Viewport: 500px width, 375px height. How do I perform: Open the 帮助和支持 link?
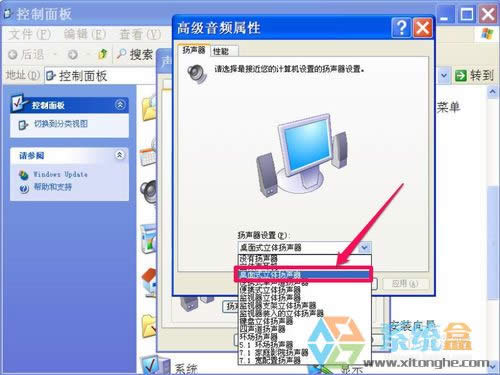[53, 187]
